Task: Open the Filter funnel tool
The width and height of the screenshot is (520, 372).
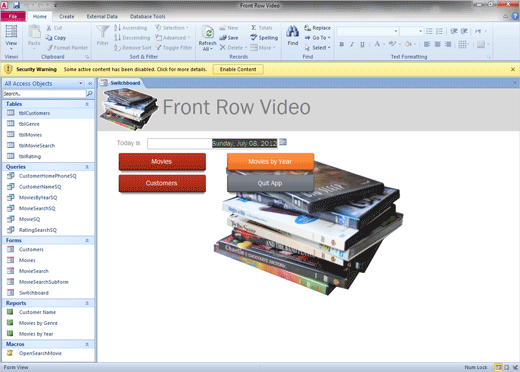Action: pyautogui.click(x=103, y=32)
